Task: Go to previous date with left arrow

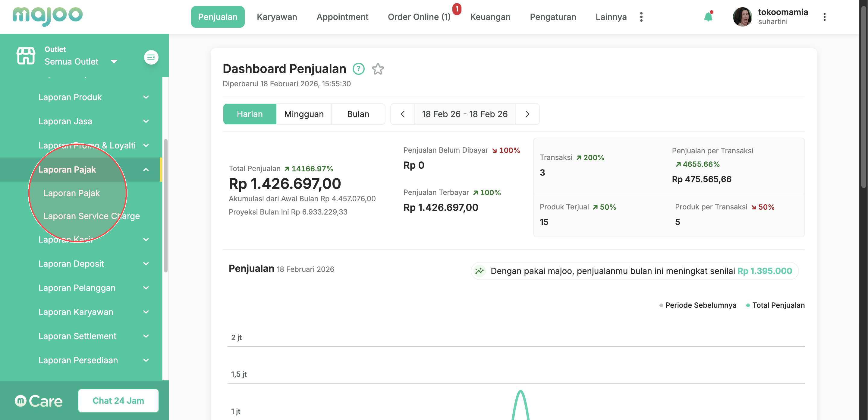Action: point(402,114)
